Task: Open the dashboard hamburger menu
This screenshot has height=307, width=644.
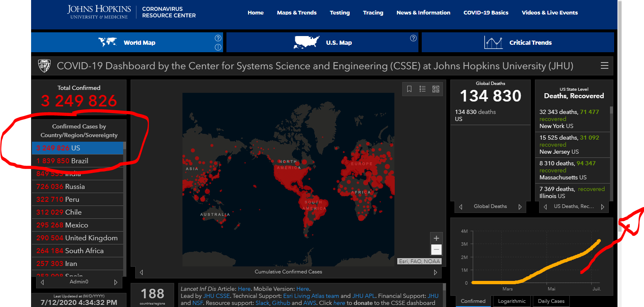Action: coord(605,66)
